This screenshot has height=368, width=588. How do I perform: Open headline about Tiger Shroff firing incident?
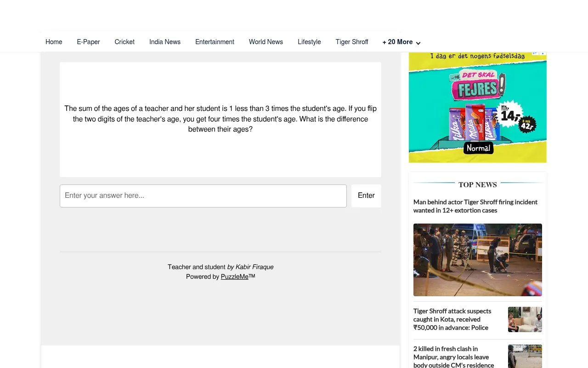[x=475, y=206]
